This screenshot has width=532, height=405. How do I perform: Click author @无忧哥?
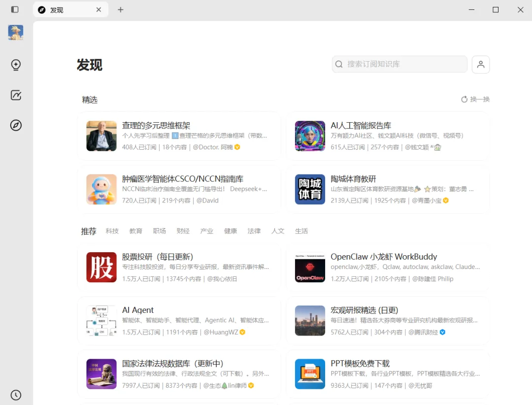click(x=420, y=386)
